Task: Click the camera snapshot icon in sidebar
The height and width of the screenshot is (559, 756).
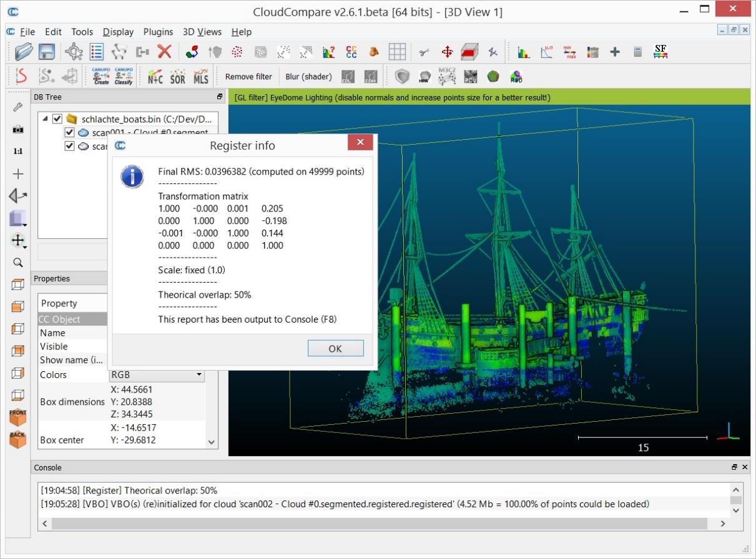Action: 18,129
